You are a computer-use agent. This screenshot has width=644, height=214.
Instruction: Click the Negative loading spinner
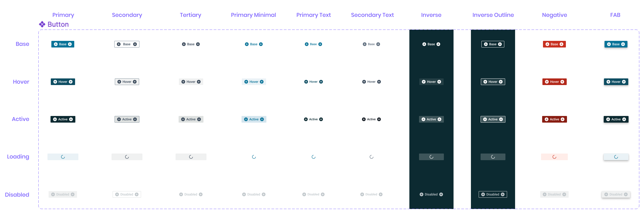[554, 157]
